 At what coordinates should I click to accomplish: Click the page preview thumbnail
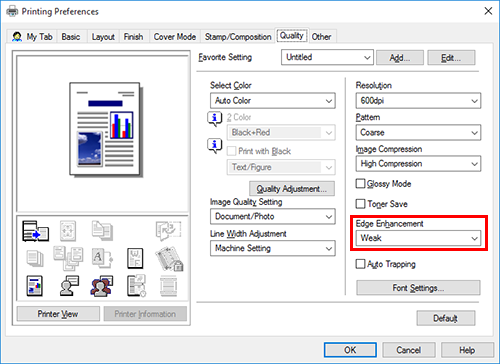[x=105, y=129]
